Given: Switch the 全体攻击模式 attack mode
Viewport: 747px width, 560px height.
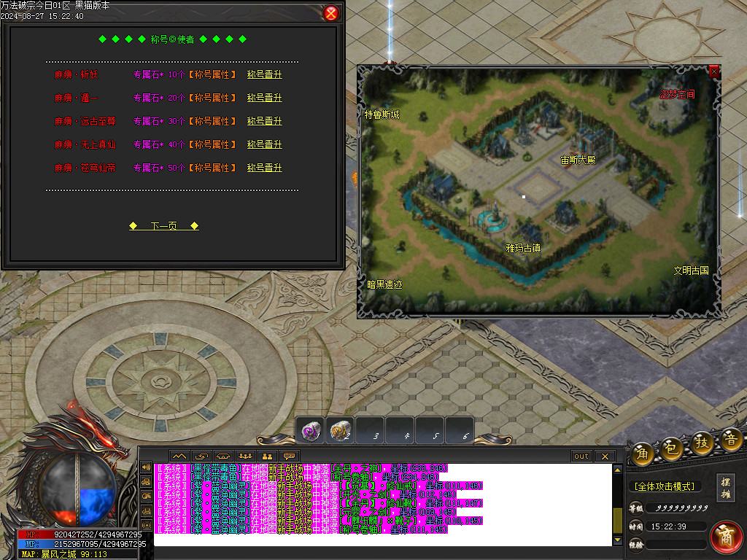Looking at the screenshot, I should (664, 486).
